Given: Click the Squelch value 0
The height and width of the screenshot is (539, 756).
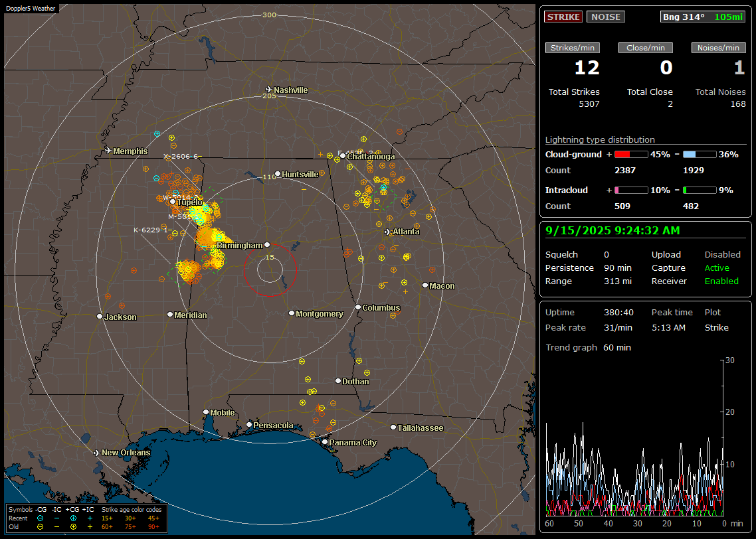Looking at the screenshot, I should [x=607, y=255].
